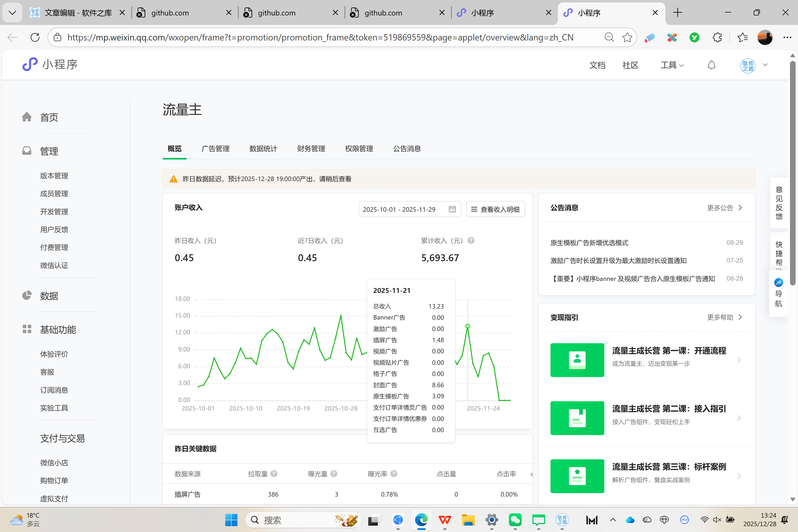Click the 2025-11-21 data point on chart

click(467, 326)
